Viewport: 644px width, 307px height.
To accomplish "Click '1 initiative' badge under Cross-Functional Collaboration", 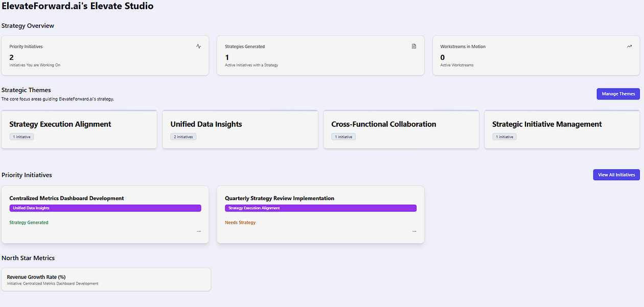I will pyautogui.click(x=343, y=137).
